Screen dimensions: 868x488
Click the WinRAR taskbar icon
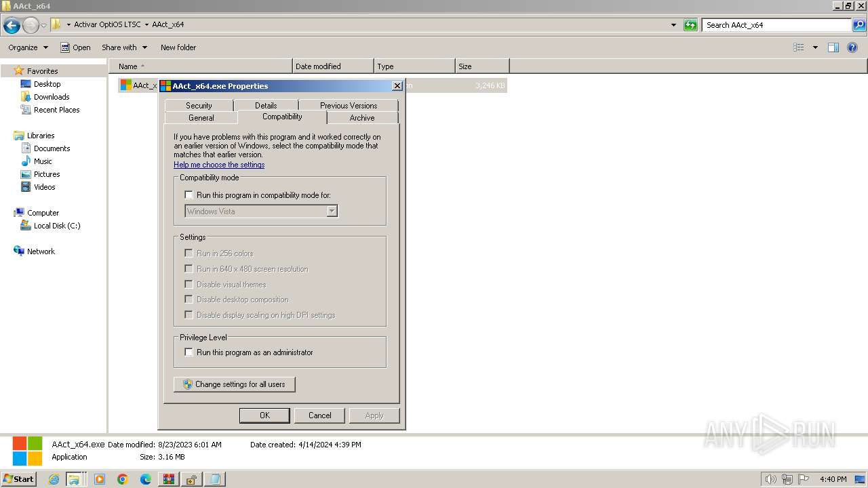pos(169,479)
